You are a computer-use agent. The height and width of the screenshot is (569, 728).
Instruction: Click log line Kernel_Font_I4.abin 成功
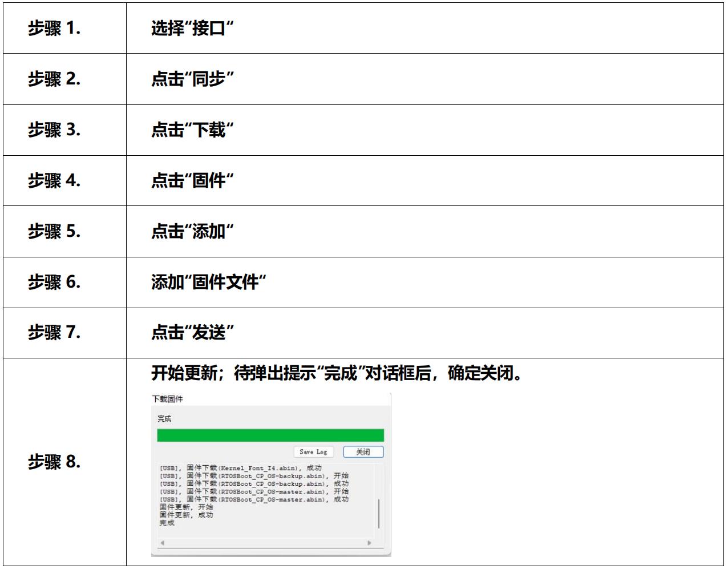click(241, 468)
